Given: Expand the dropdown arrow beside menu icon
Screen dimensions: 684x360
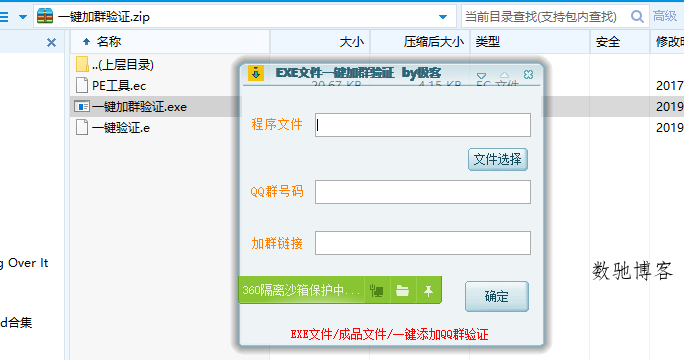Looking at the screenshot, I should coord(23,17).
